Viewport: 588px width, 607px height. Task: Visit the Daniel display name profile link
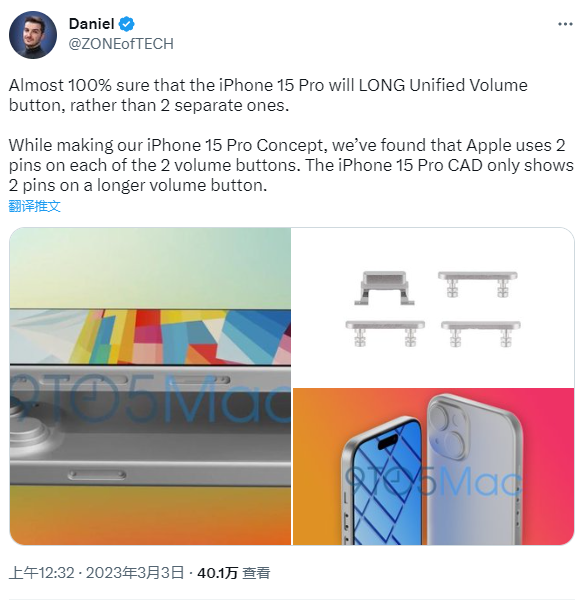91,24
